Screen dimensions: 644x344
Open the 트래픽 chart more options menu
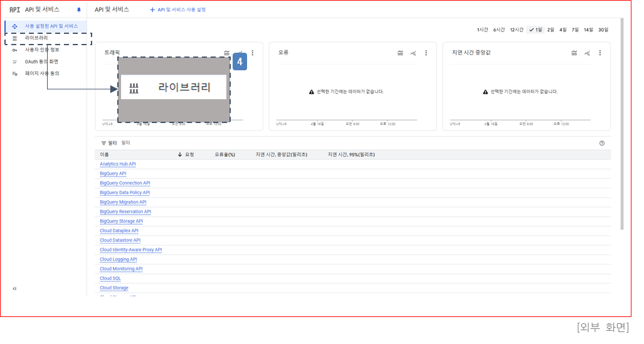pos(253,53)
